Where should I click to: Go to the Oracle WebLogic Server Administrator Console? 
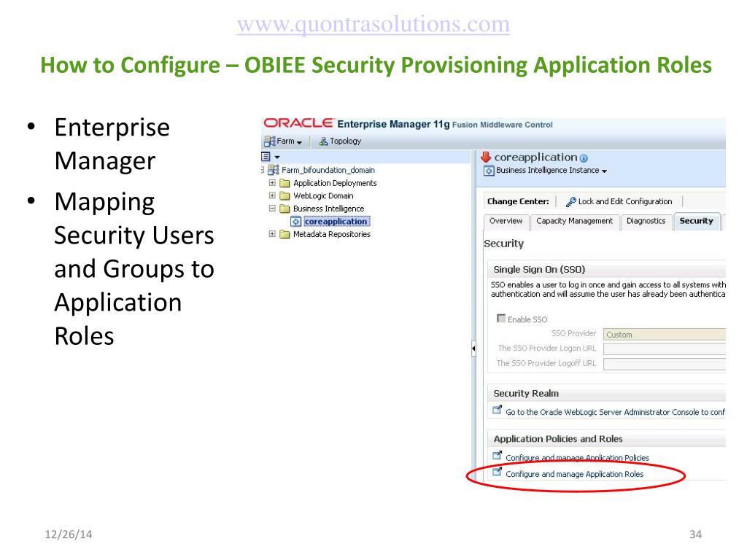point(615,412)
